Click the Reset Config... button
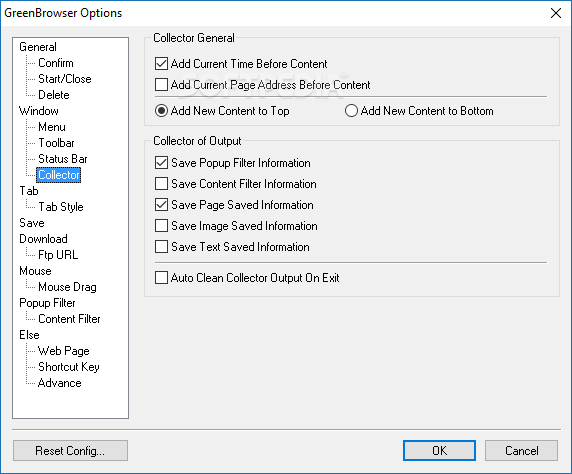This screenshot has height=474, width=572. [x=70, y=451]
